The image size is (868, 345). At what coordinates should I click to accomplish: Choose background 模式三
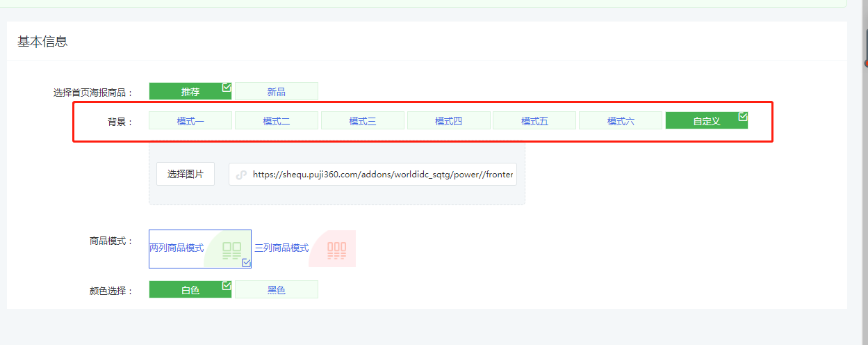coord(363,120)
